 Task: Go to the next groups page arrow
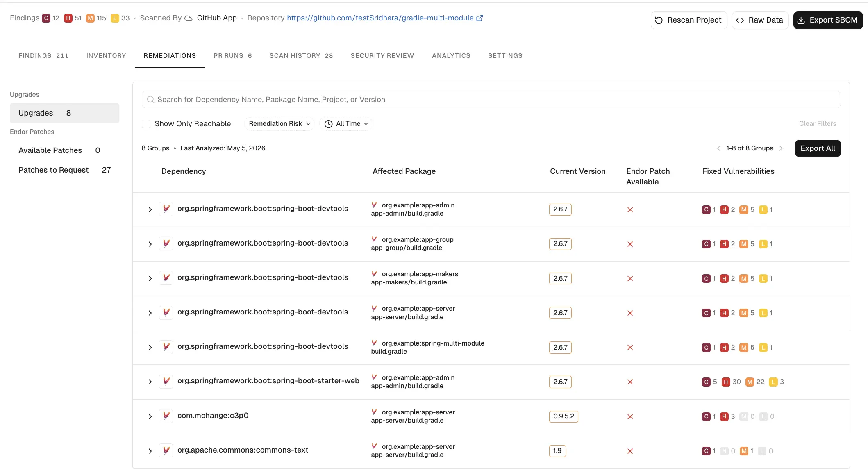(781, 148)
